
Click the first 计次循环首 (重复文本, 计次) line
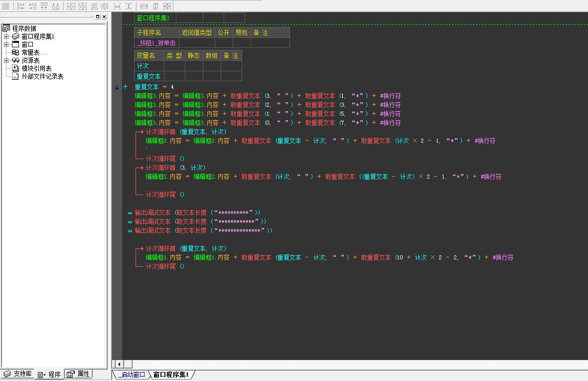(x=186, y=132)
